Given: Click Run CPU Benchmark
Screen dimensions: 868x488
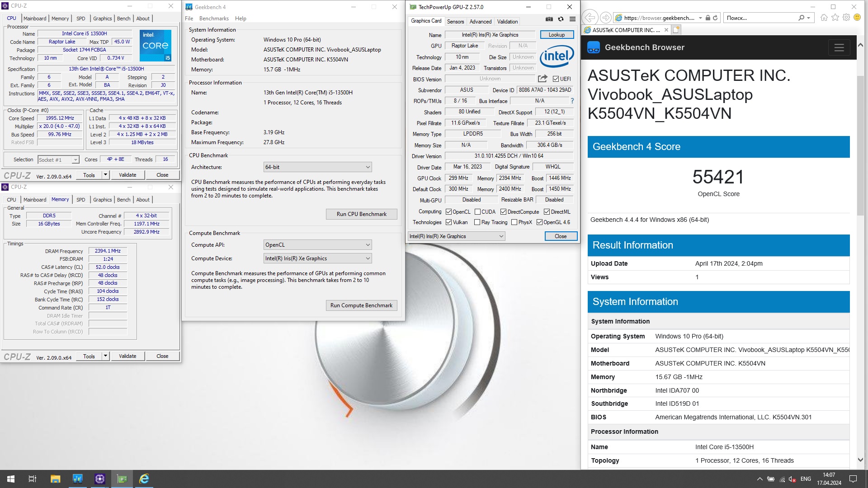Looking at the screenshot, I should pos(361,214).
